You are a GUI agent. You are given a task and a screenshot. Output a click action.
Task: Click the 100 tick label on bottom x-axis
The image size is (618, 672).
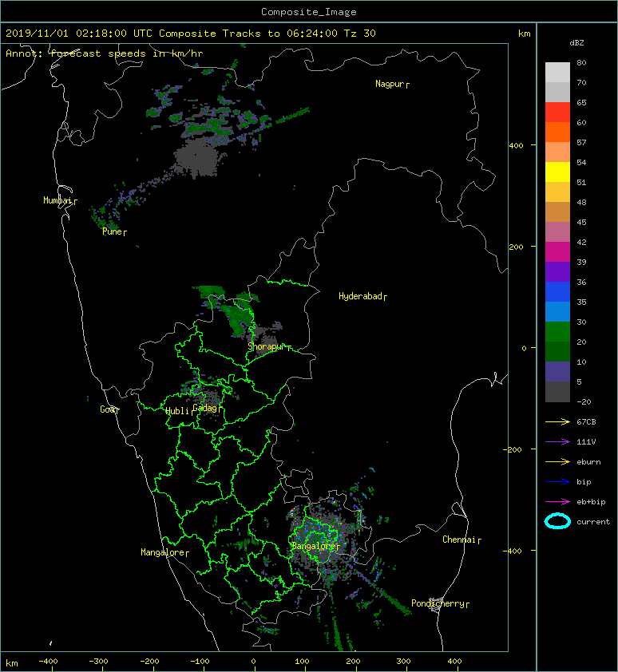[302, 662]
